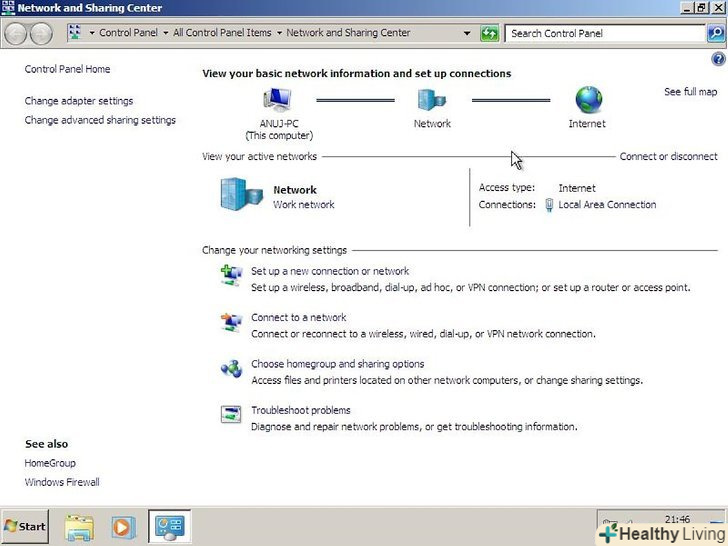Image resolution: width=728 pixels, height=546 pixels.
Task: Click the ANUJ-PC computer icon in network map
Action: (278, 99)
